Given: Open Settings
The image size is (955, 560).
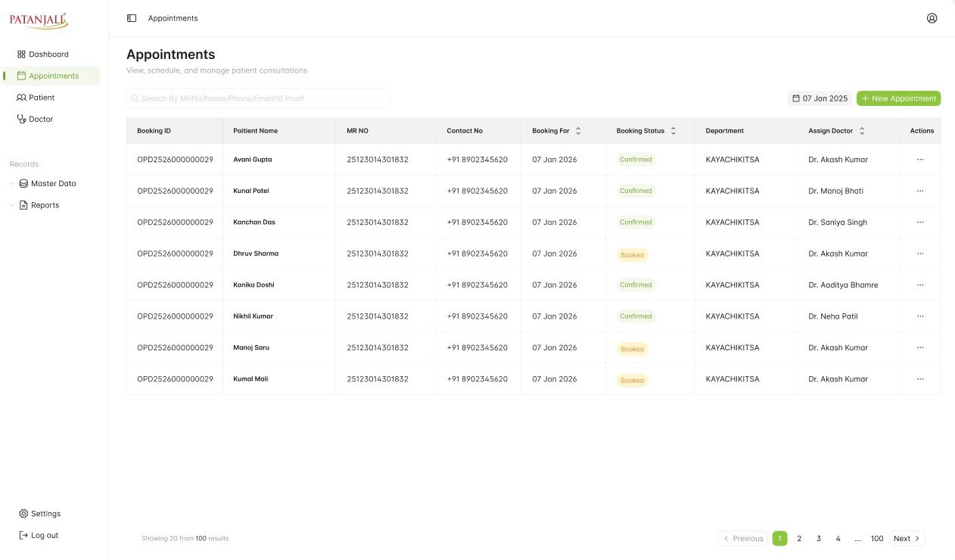Looking at the screenshot, I should pos(40,514).
